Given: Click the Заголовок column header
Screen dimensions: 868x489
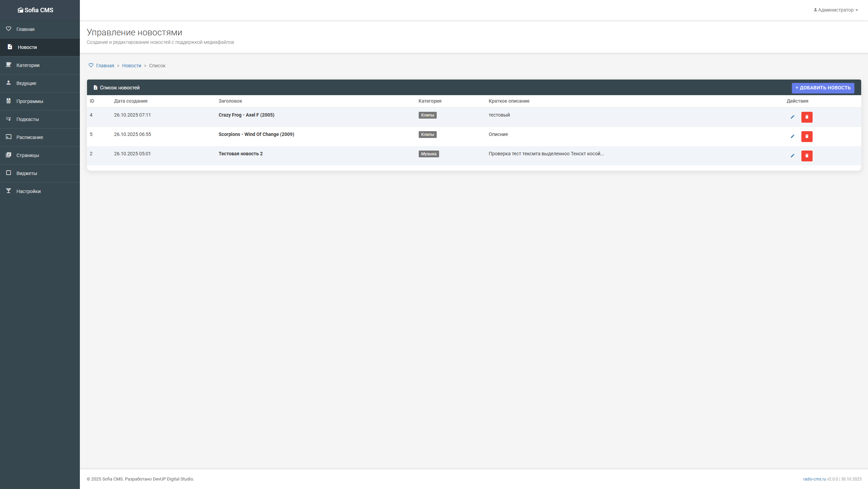Looking at the screenshot, I should 230,101.
